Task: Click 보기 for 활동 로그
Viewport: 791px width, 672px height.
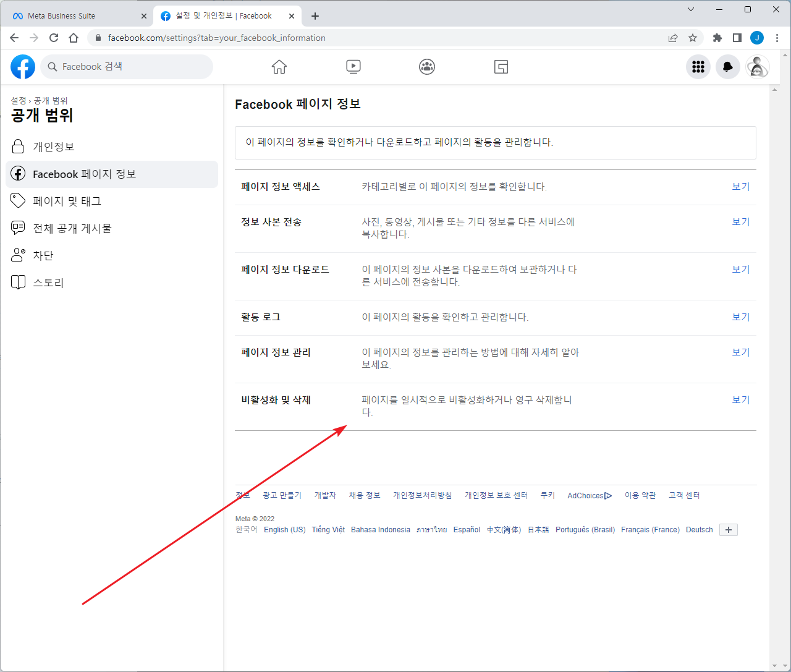Action: (x=741, y=317)
